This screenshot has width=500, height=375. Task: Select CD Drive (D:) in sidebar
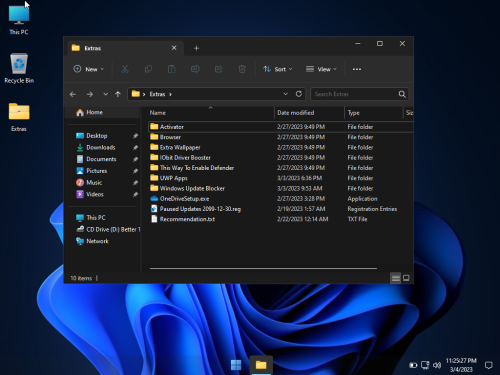point(108,229)
